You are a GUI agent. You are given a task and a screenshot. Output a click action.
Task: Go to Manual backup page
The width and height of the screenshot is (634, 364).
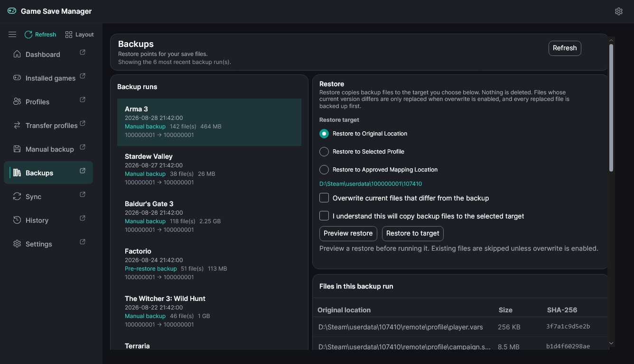[48, 149]
